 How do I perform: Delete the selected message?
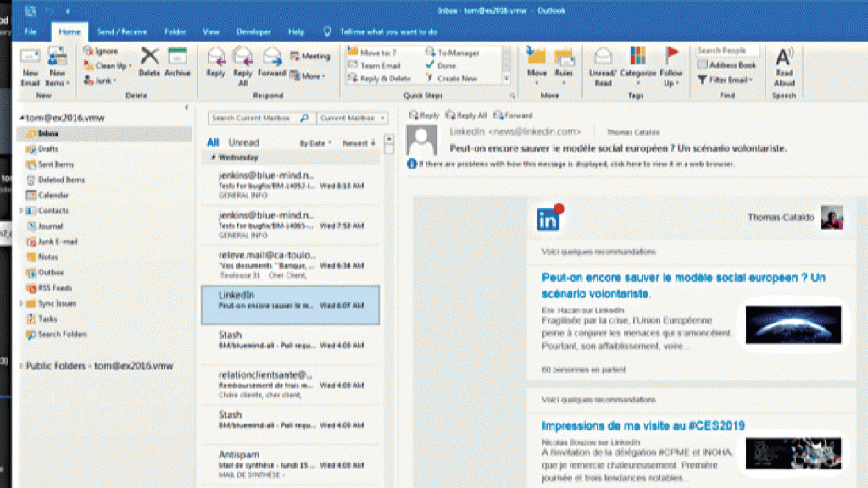click(149, 62)
